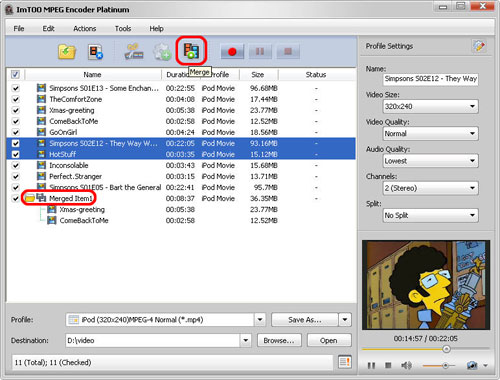
Task: Click the Merged Item1 folder icon
Action: 30,198
